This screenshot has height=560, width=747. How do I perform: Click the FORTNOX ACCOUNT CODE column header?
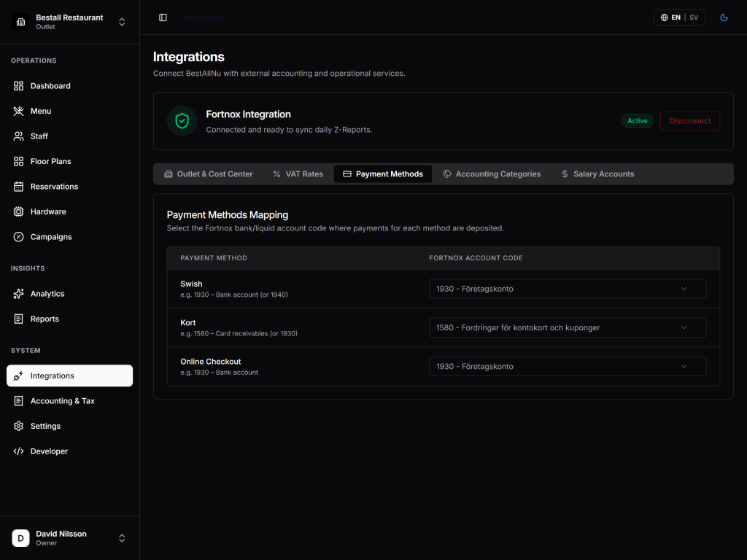(476, 258)
